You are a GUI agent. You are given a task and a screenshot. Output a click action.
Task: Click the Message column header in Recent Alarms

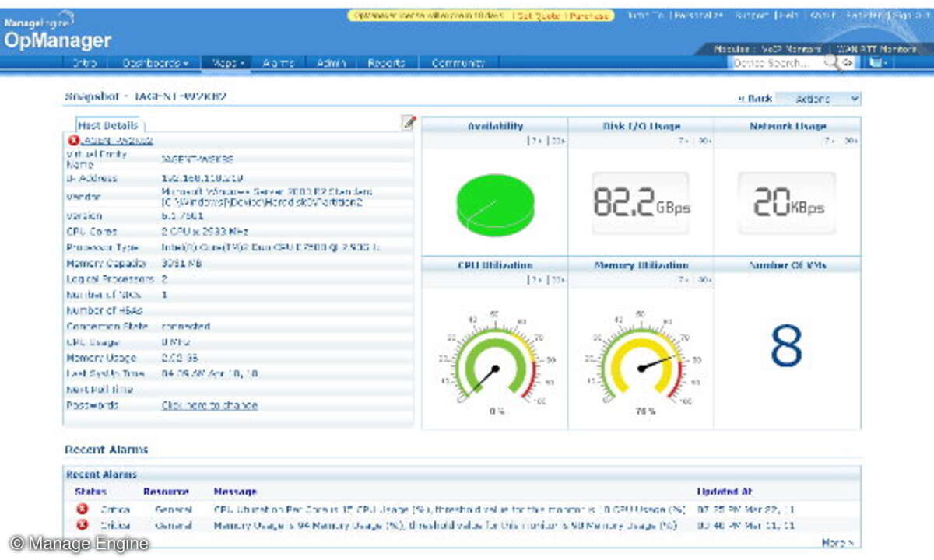coord(235,492)
